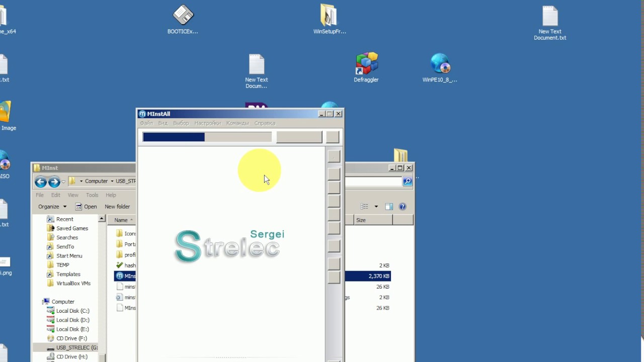Image resolution: width=644 pixels, height=362 pixels.
Task: Open the WinSetupFr... folder on desktop
Action: pos(330,19)
